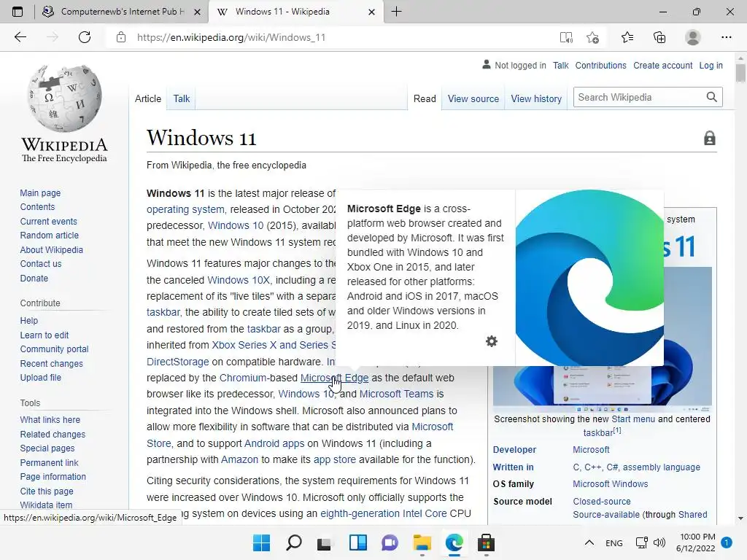Image resolution: width=747 pixels, height=560 pixels.
Task: Follow the Microsoft Edge article link
Action: click(334, 378)
